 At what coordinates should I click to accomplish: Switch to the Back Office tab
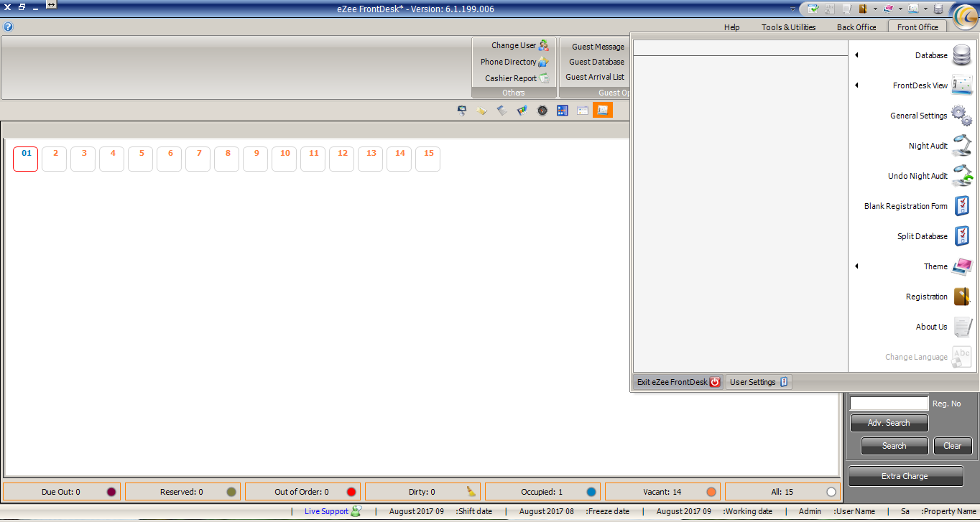[856, 27]
